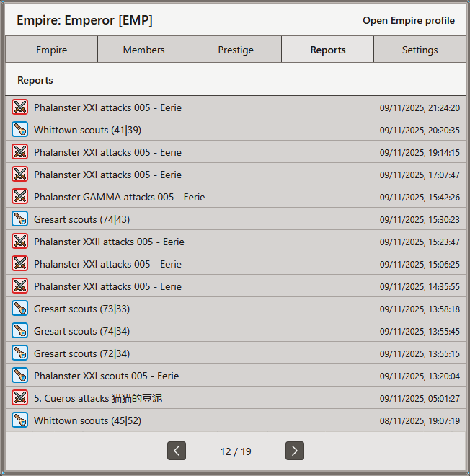Click attack icon for report at 21:24:20
This screenshot has width=470, height=476.
tap(20, 107)
